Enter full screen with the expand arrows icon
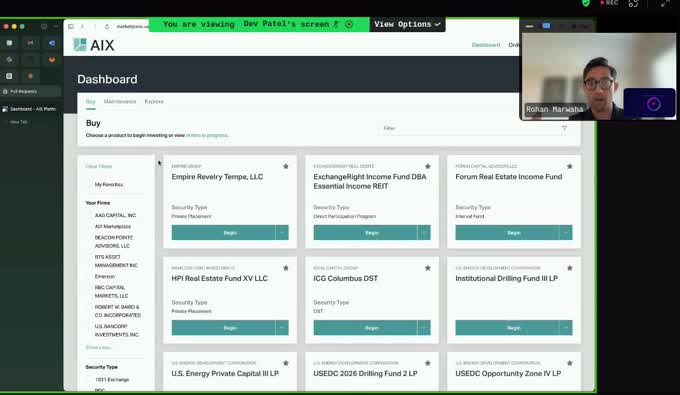This screenshot has width=680, height=395. point(665,3)
